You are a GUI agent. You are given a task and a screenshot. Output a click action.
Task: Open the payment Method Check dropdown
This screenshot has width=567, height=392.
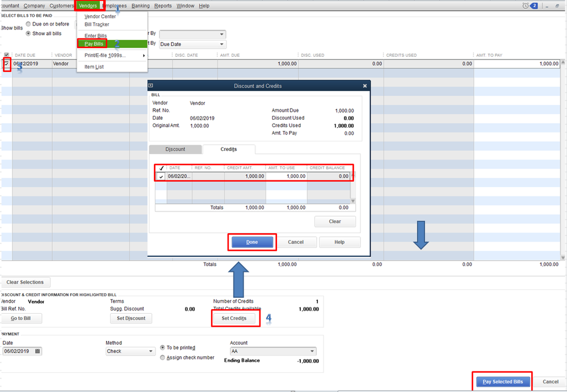coord(151,351)
